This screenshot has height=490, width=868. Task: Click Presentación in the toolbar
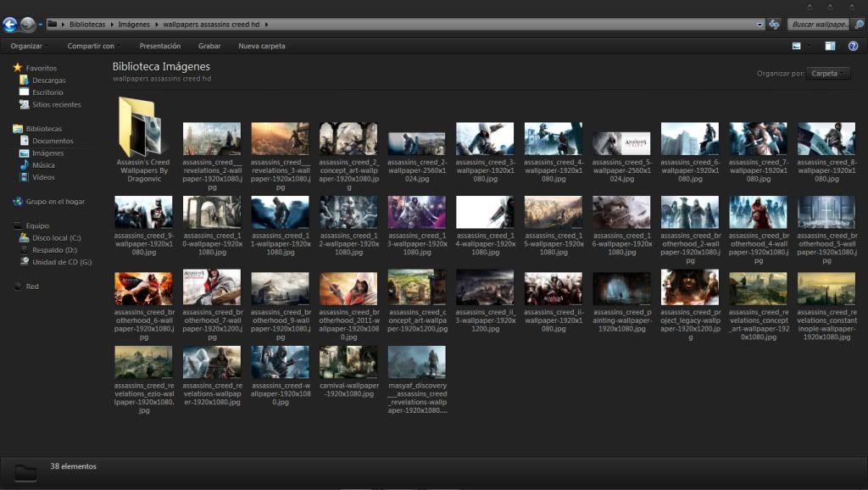pyautogui.click(x=160, y=46)
